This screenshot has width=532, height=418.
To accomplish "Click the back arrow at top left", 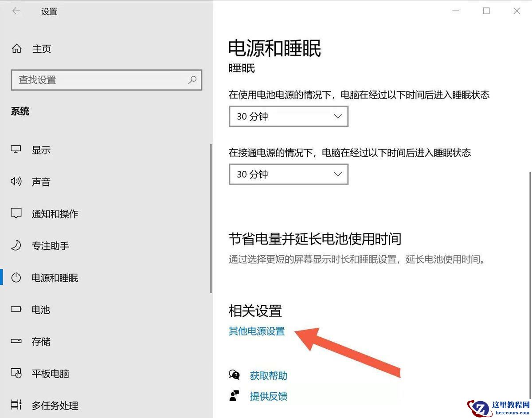I will tap(16, 11).
